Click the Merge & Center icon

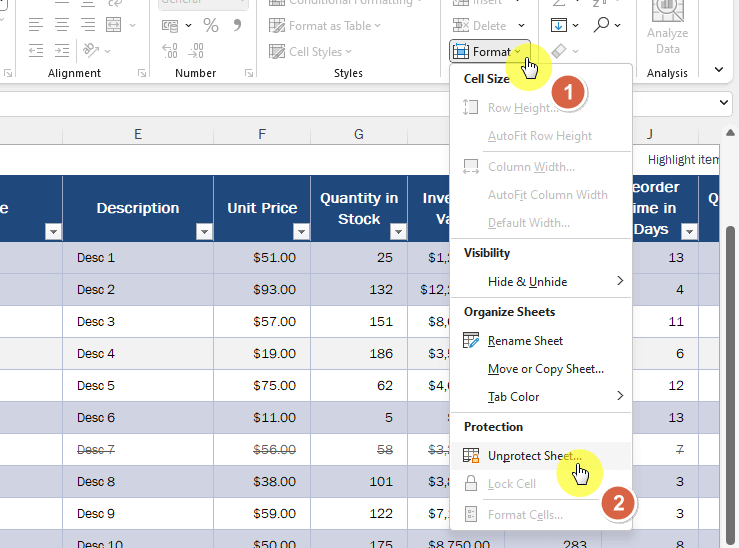point(114,25)
